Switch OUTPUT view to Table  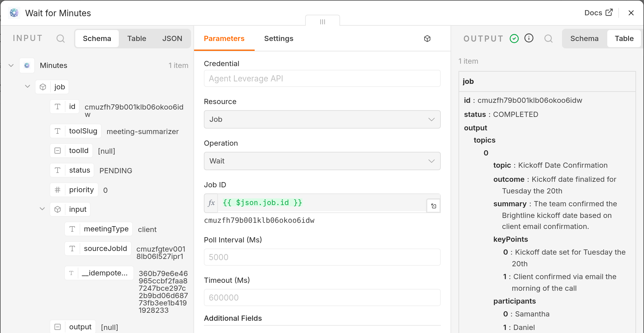[x=624, y=39]
